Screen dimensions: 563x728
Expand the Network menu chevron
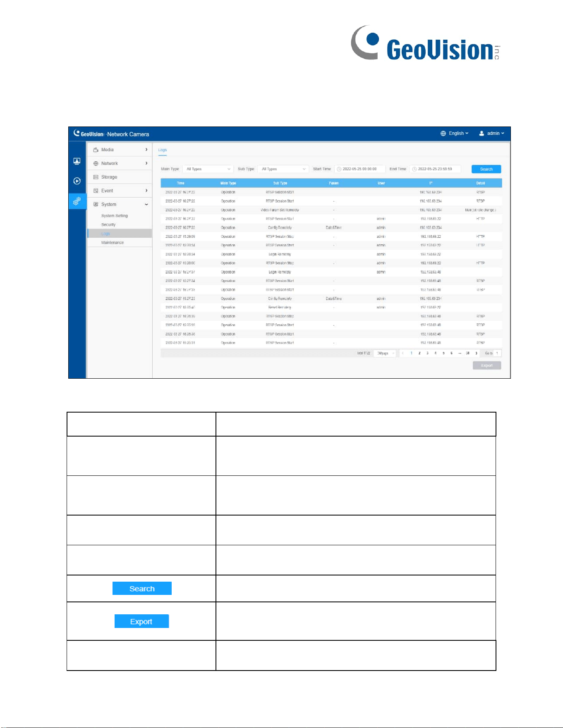point(146,163)
